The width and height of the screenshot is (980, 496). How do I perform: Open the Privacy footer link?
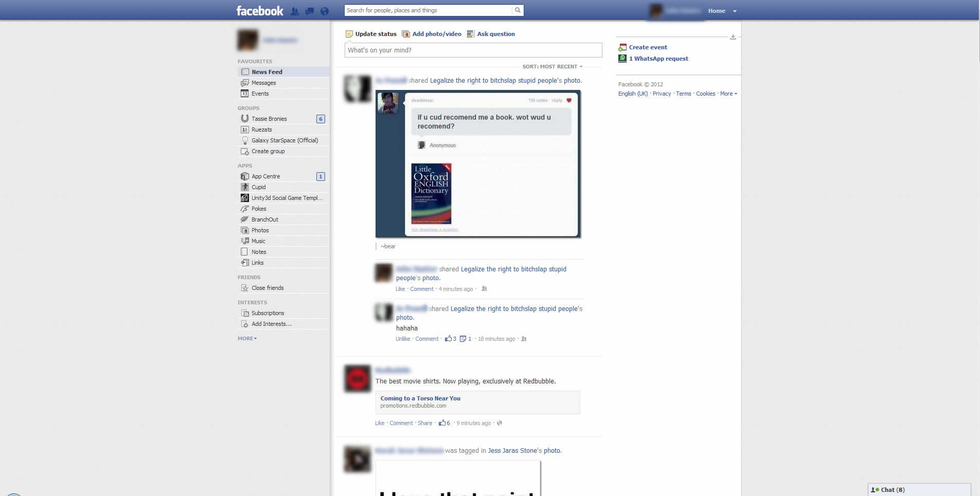click(x=662, y=94)
